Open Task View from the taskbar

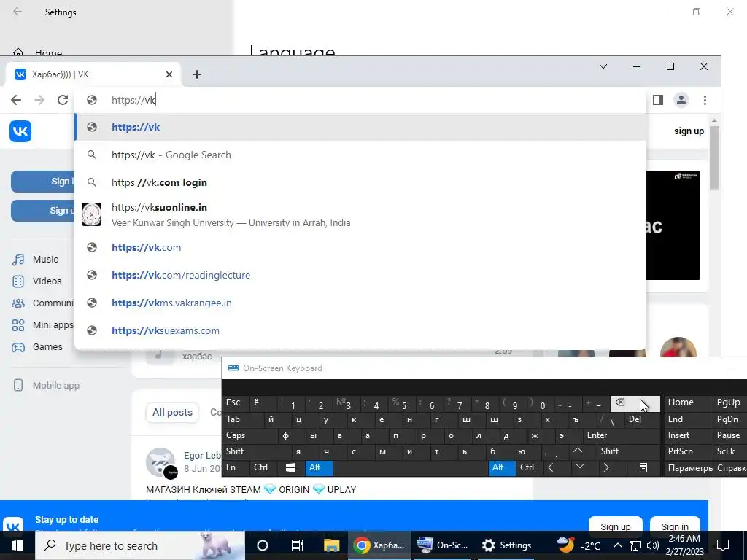point(297,545)
